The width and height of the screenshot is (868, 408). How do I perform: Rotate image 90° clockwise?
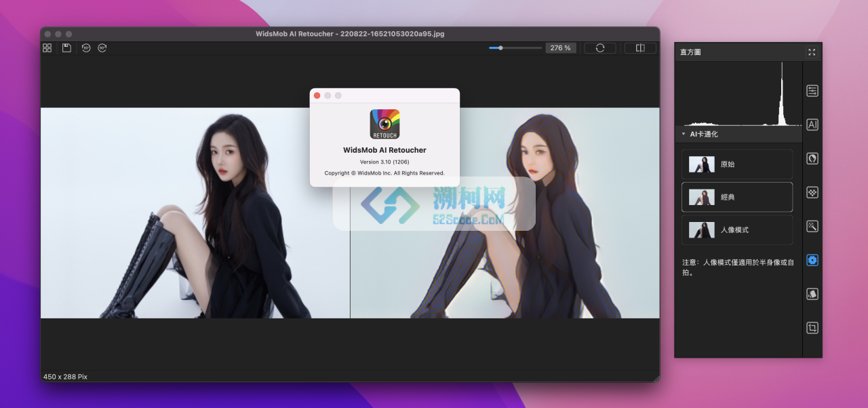(102, 48)
